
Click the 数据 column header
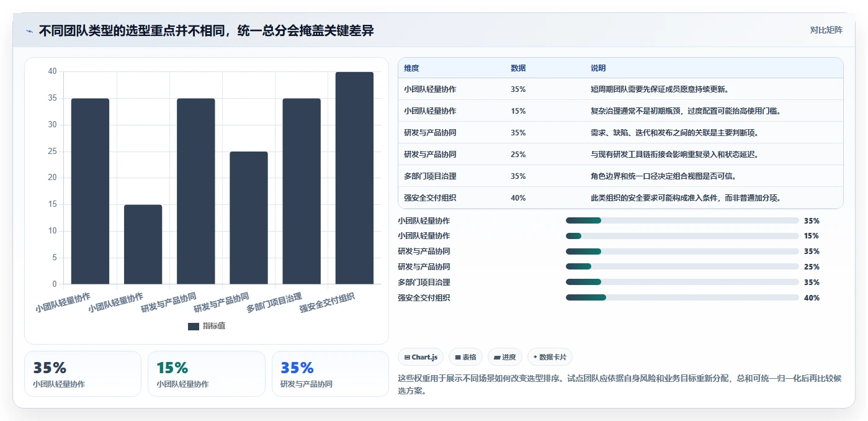518,68
